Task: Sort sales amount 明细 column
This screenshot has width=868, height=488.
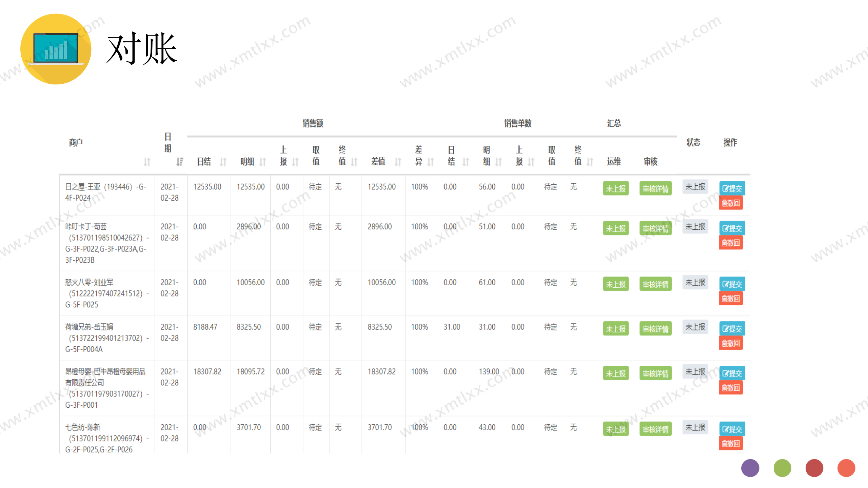Action: [263, 162]
